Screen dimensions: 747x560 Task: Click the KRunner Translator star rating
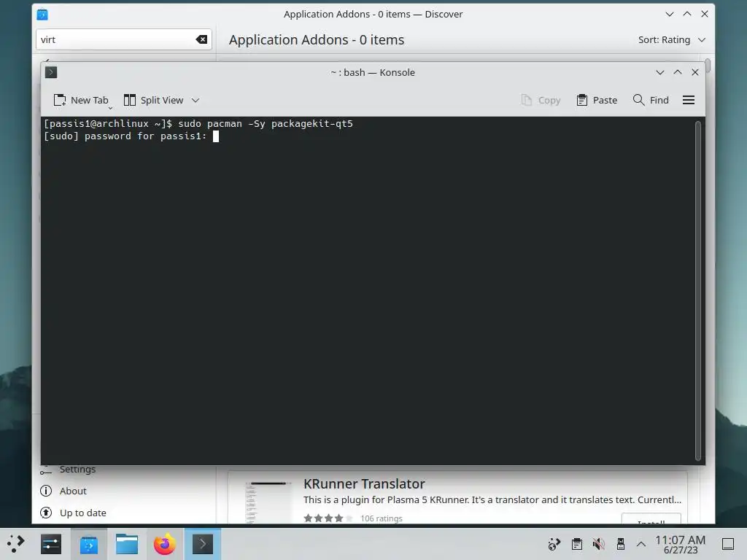[328, 518]
